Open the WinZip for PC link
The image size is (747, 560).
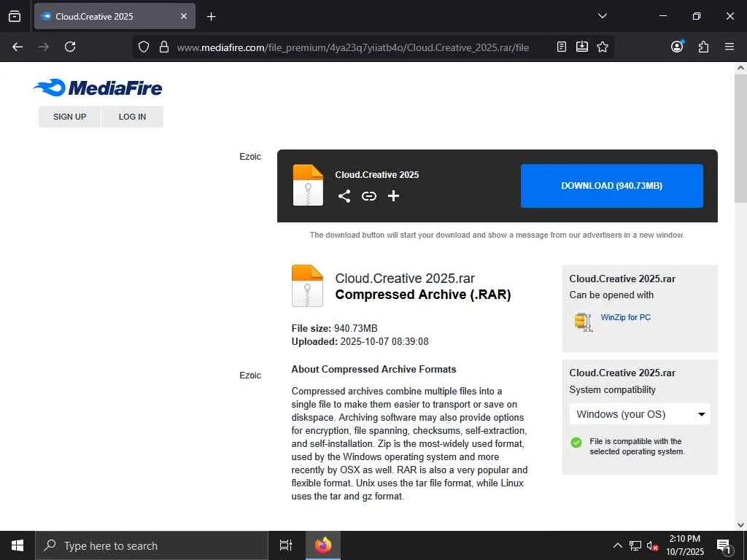625,317
